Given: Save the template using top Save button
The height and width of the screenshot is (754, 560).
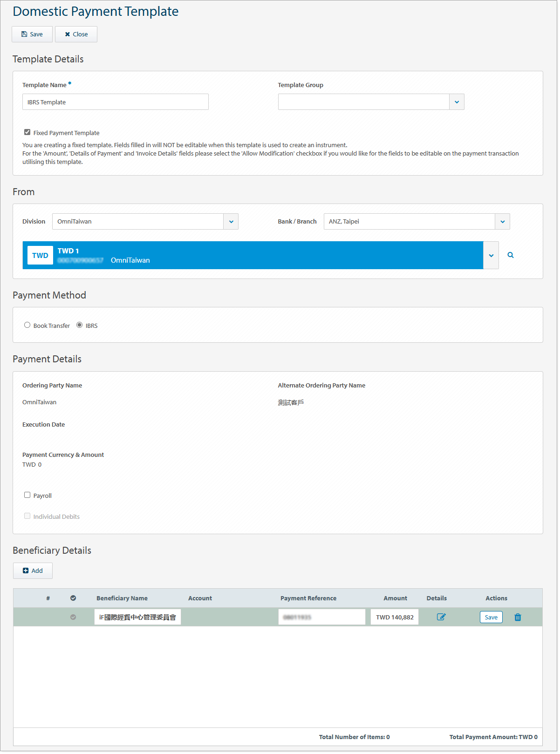Looking at the screenshot, I should pos(32,34).
